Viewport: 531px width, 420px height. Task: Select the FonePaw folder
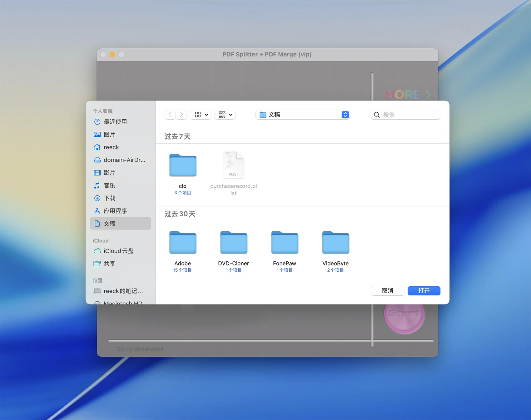coord(285,243)
